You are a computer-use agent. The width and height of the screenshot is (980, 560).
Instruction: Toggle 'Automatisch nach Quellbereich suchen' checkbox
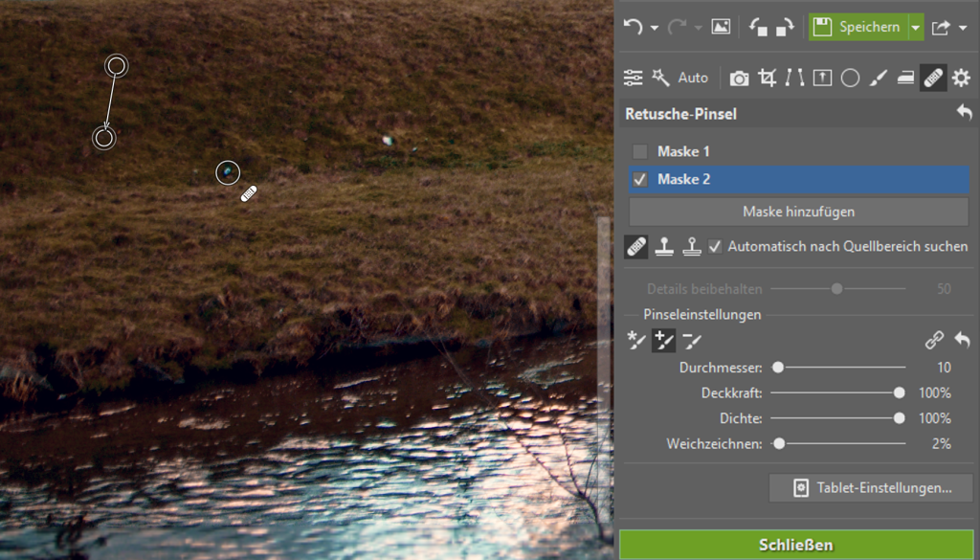(x=715, y=247)
